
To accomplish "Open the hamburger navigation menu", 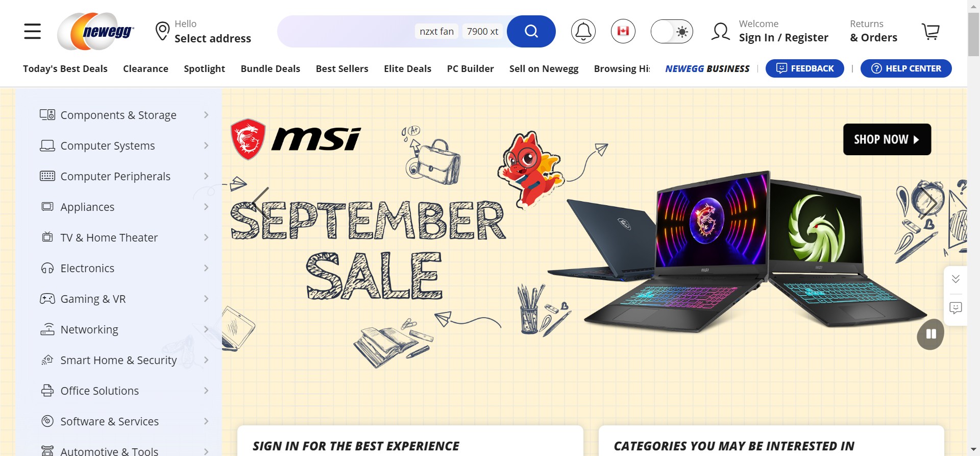I will pos(32,31).
